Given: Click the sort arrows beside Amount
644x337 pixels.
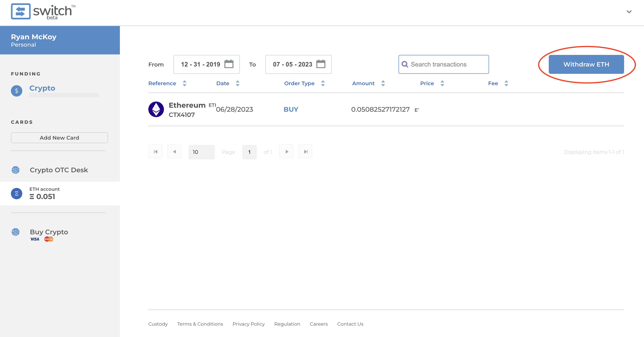Looking at the screenshot, I should tap(383, 83).
